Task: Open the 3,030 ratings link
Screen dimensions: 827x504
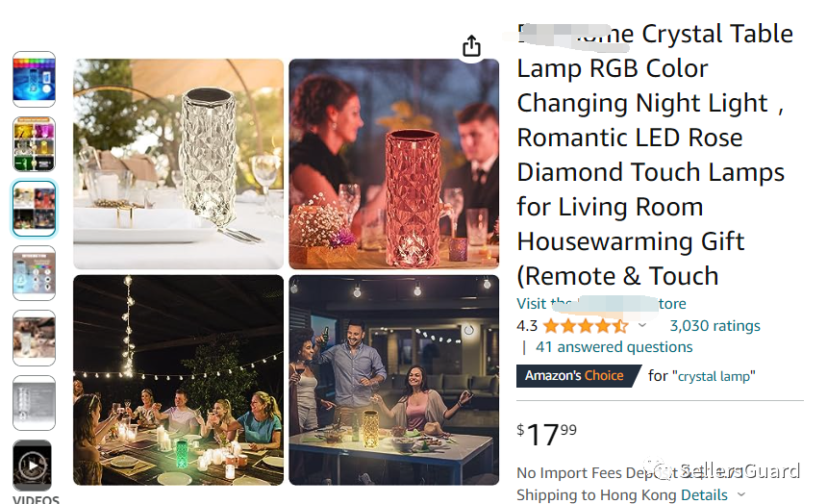Action: point(714,326)
